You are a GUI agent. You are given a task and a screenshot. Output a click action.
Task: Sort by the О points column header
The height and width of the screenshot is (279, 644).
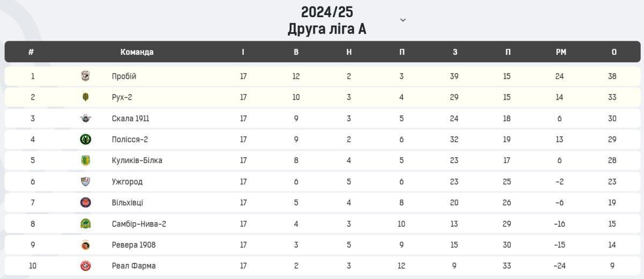(x=614, y=52)
